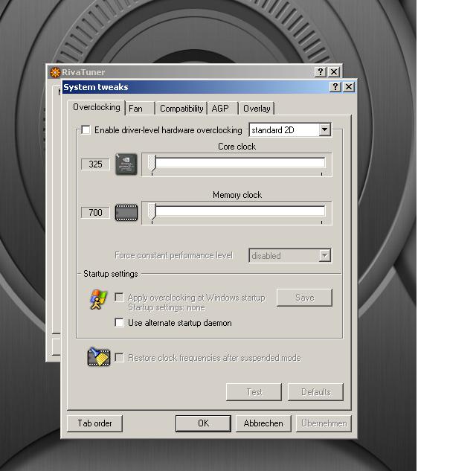This screenshot has width=476, height=471.
Task: Click the Memory clock slider thumb
Action: [x=152, y=211]
